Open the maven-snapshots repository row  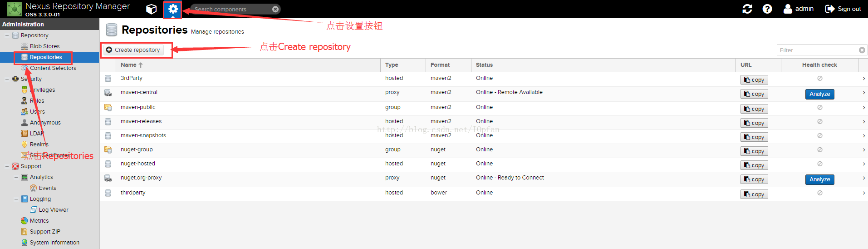[484, 136]
